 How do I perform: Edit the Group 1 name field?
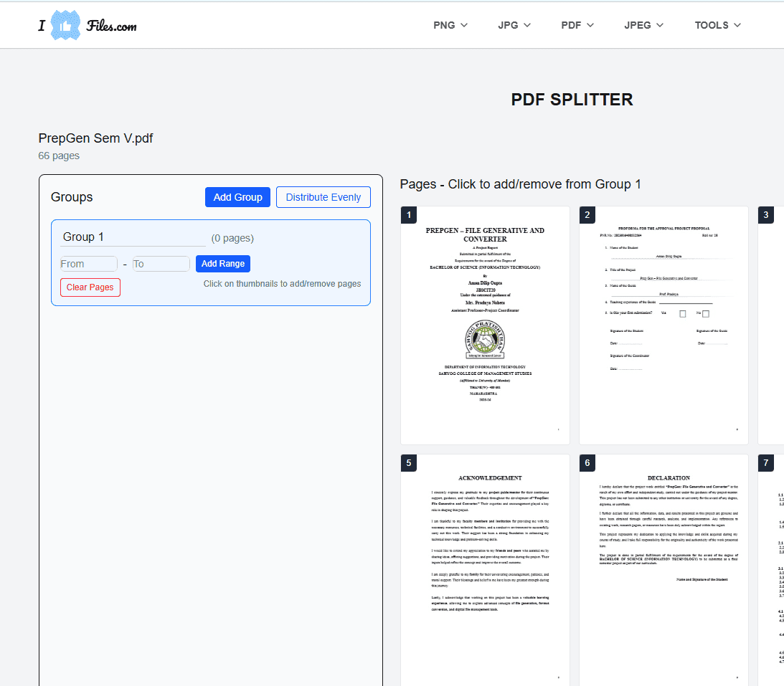133,237
